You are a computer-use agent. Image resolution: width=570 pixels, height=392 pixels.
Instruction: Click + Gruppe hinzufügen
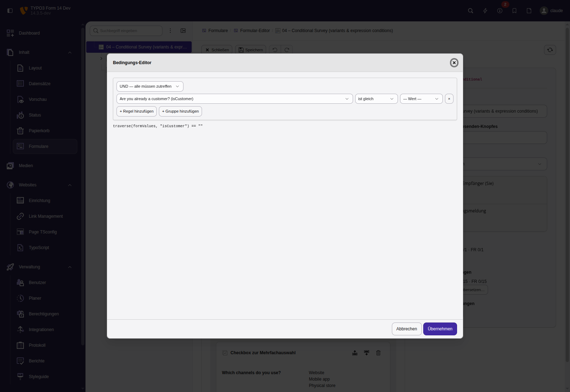(181, 111)
